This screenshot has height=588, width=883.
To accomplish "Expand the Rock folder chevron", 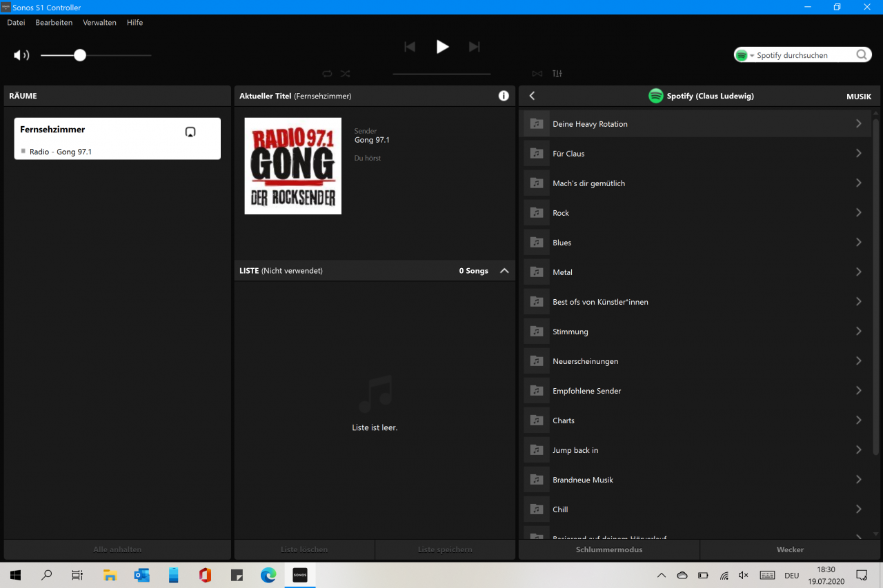I will [x=859, y=213].
